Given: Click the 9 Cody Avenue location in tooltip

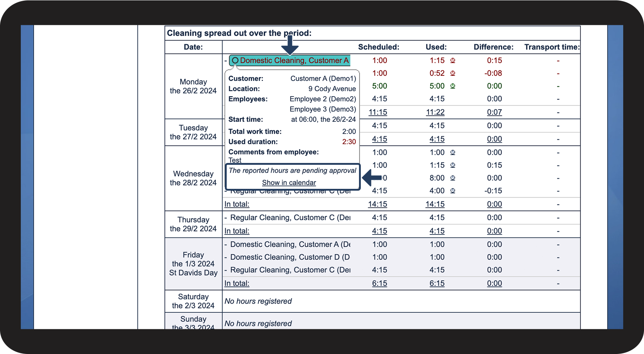Looking at the screenshot, I should pos(332,89).
